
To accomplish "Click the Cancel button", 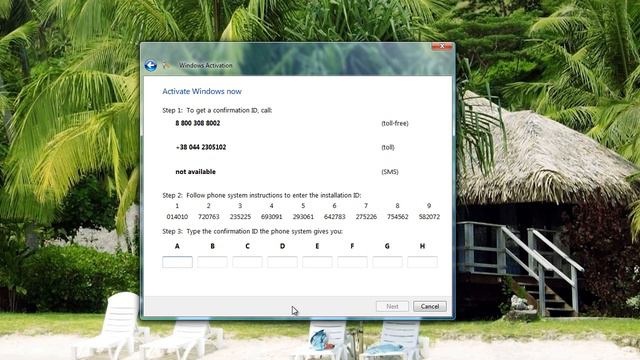I will click(x=430, y=306).
